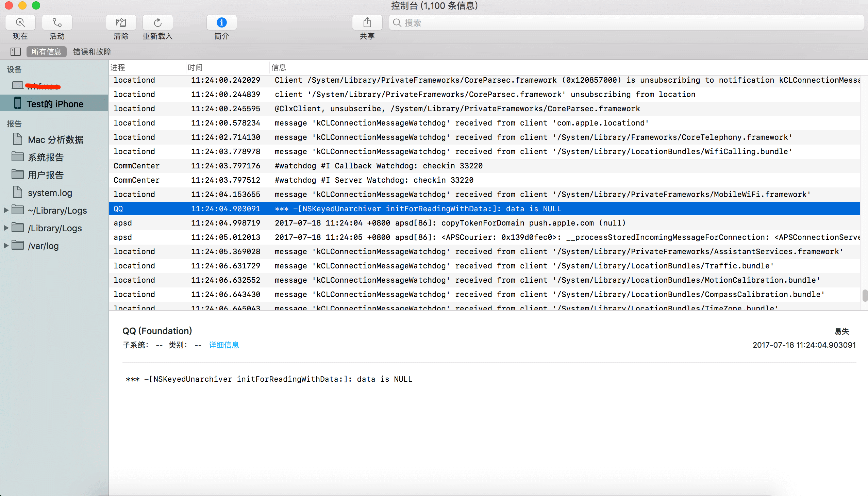Open the system.log file item
Viewport: 868px width, 496px height.
click(x=50, y=193)
